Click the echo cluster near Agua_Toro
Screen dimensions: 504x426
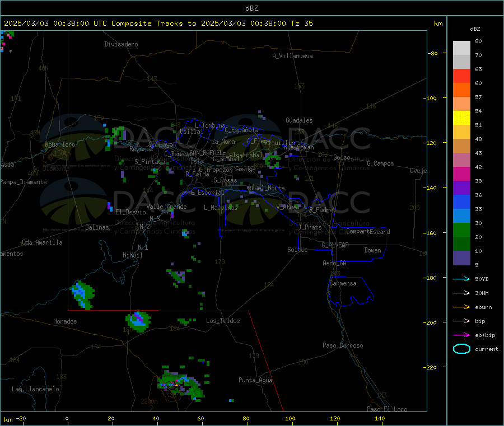pyautogui.click(x=114, y=137)
